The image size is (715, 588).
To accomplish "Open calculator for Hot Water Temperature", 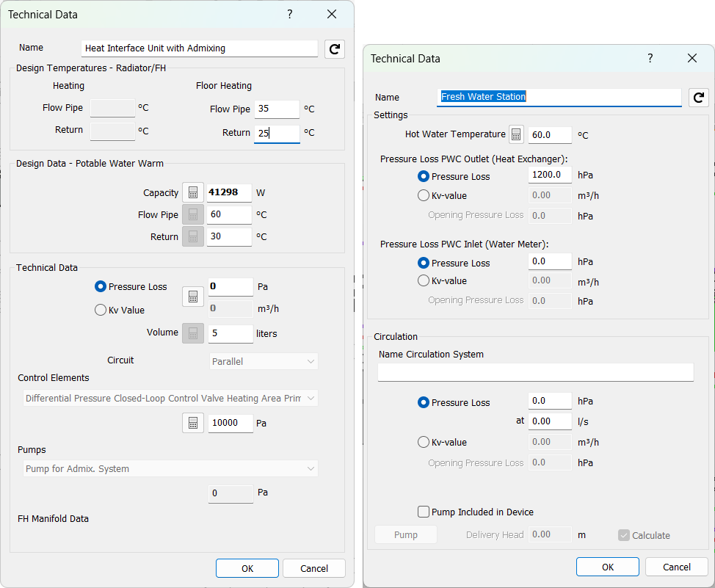I will pos(516,134).
